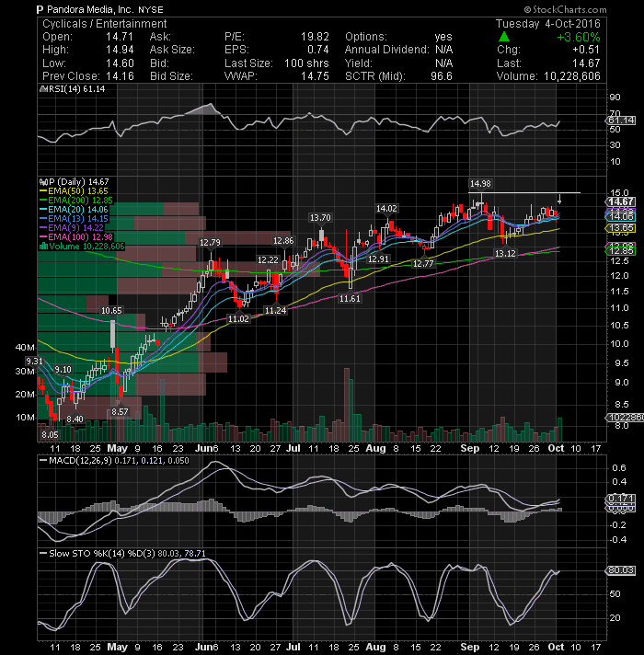
Task: Click the yellow EMA(50) legend color dash
Action: [43, 191]
